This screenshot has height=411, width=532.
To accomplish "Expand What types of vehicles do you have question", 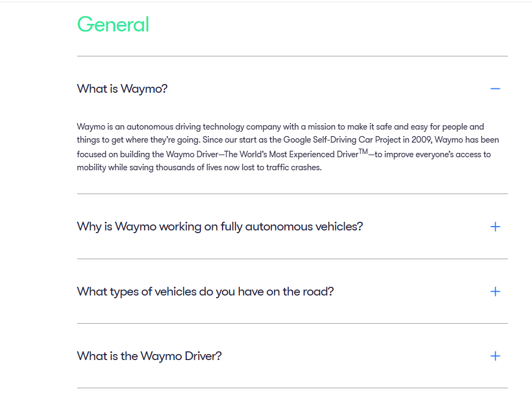I will click(x=205, y=291).
